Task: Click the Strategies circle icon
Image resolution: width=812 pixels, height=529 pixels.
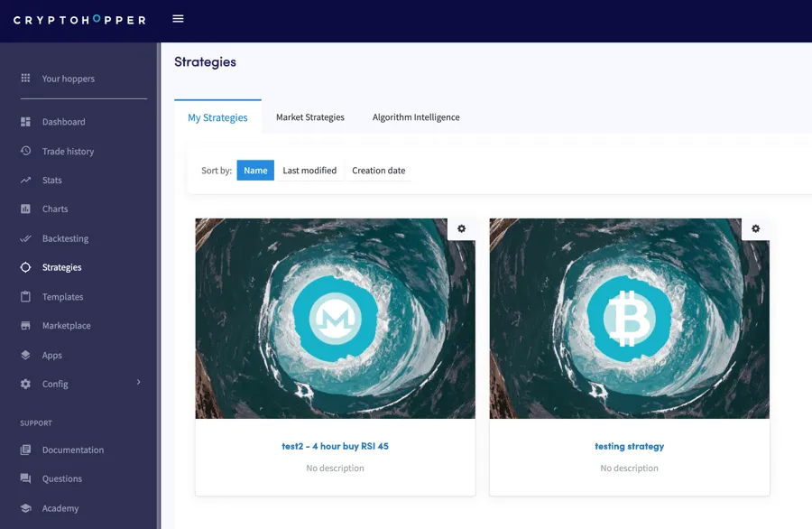Action: (25, 267)
